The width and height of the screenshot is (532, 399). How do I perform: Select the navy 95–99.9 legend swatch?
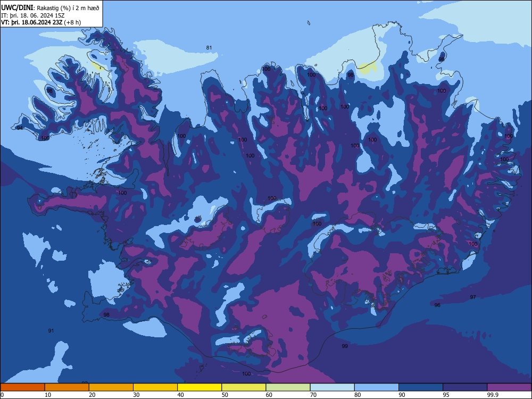(x=465, y=387)
